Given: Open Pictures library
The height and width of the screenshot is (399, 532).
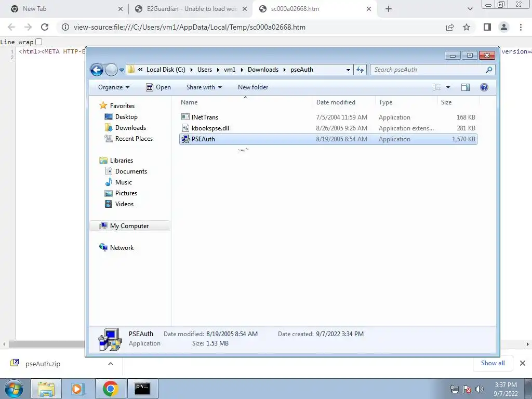Looking at the screenshot, I should pyautogui.click(x=121, y=193).
